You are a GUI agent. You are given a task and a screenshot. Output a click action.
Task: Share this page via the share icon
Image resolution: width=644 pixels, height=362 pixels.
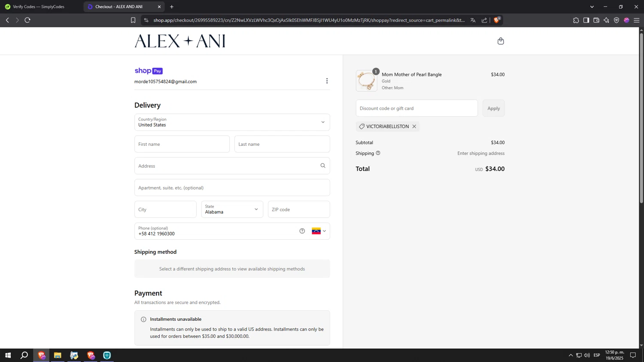484,20
